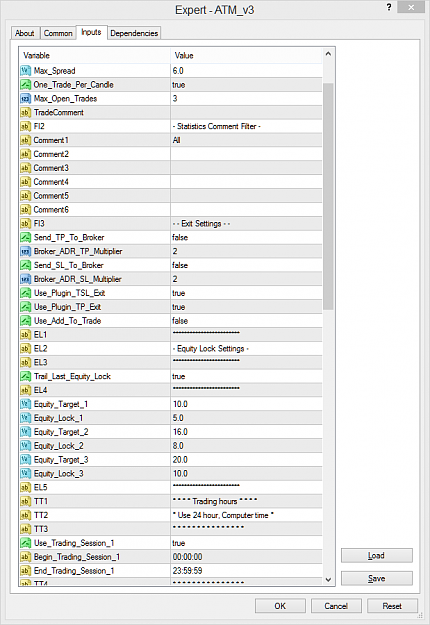Click the TT1 string icon
The image size is (430, 625).
[26, 501]
